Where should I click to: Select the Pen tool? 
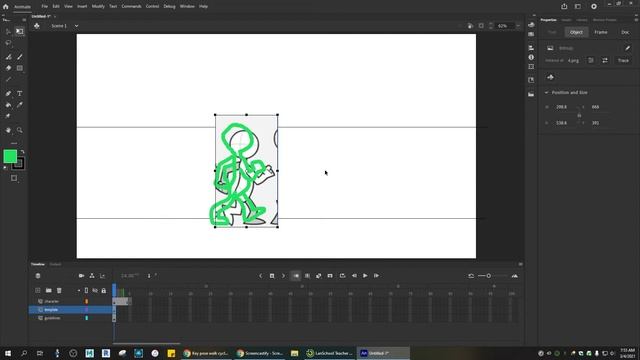(x=8, y=93)
